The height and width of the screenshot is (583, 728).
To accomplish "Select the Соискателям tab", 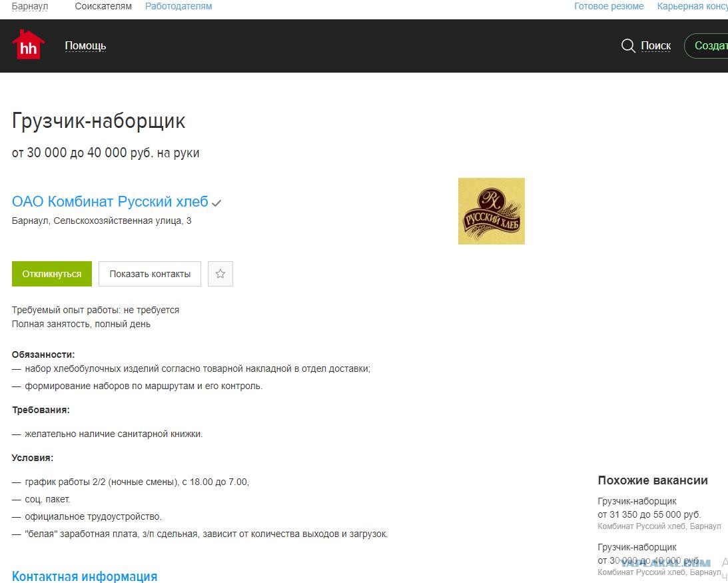I will 103,7.
